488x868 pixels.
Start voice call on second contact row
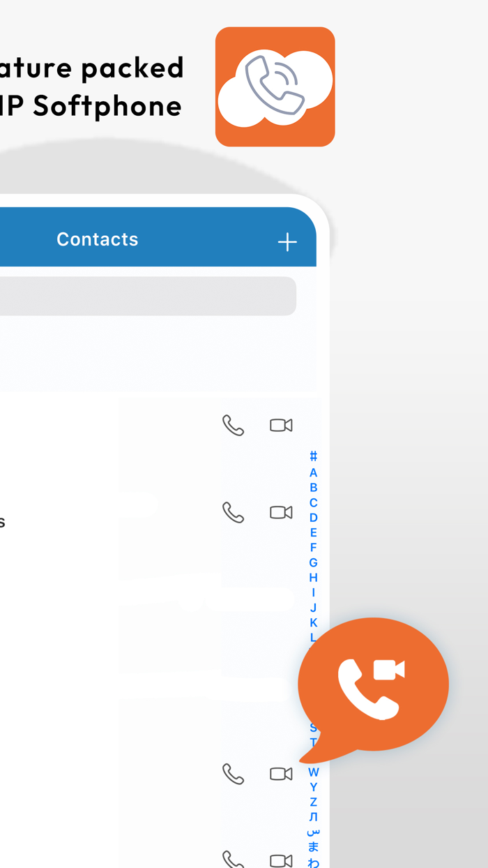pos(233,512)
